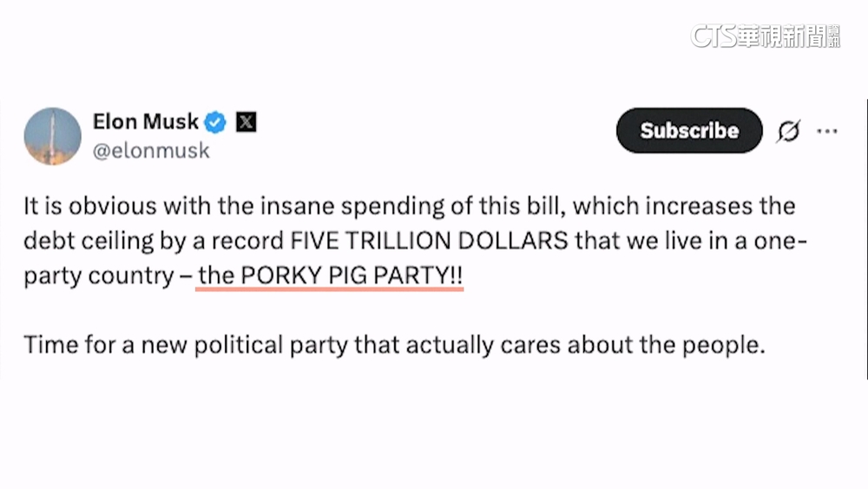
Task: Open Elon Musk's rocket profile picture
Action: (x=52, y=135)
